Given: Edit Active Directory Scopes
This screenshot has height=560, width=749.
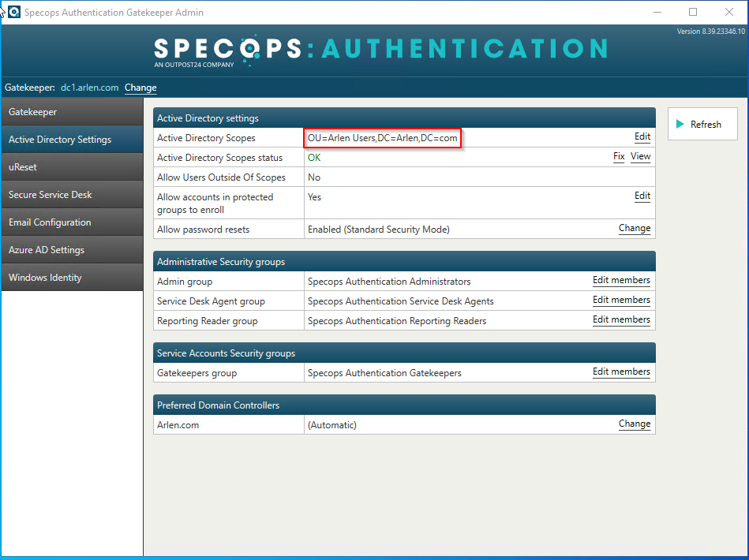Looking at the screenshot, I should pyautogui.click(x=642, y=137).
